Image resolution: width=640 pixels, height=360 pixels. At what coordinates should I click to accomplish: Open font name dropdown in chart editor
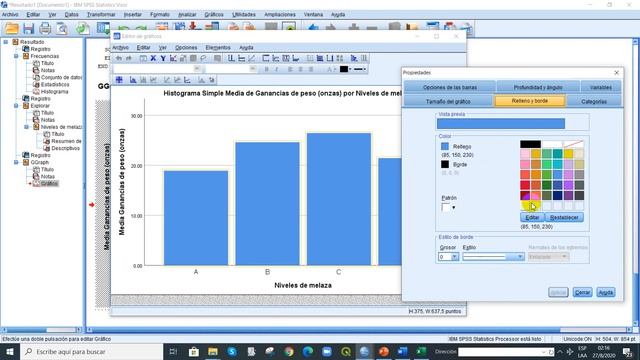[x=198, y=69]
